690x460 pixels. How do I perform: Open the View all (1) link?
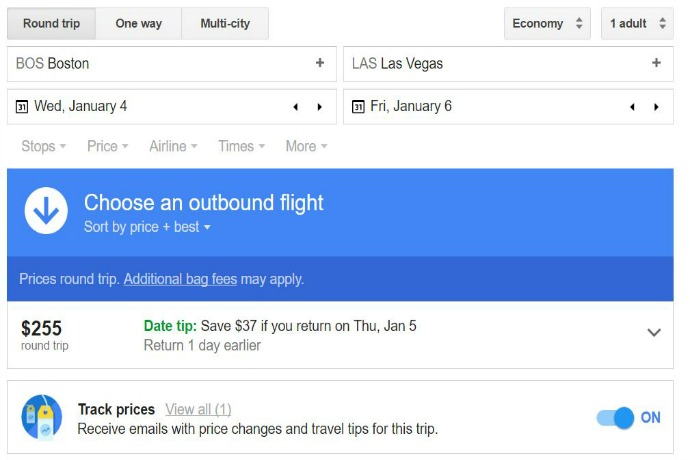[198, 409]
